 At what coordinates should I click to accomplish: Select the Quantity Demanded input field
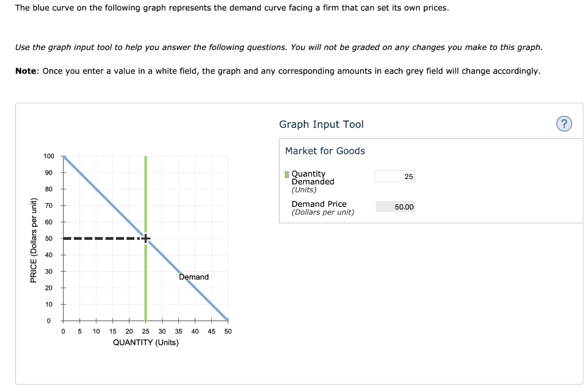click(395, 177)
